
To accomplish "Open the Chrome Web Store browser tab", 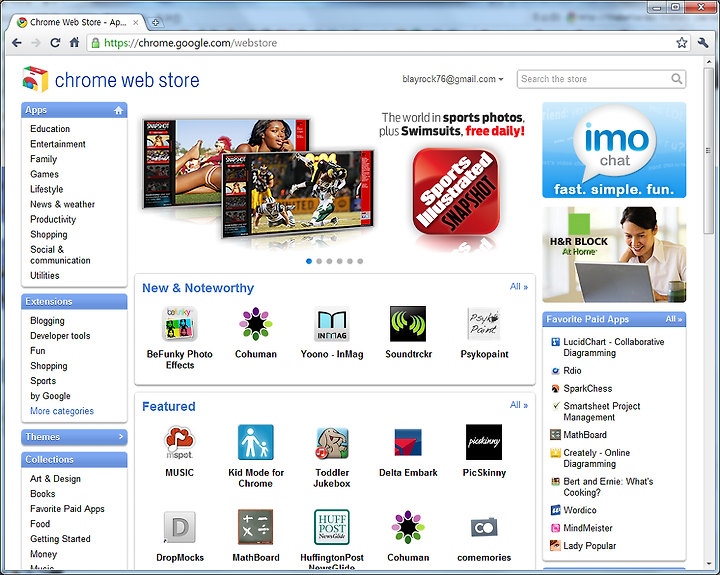I will pos(76,22).
